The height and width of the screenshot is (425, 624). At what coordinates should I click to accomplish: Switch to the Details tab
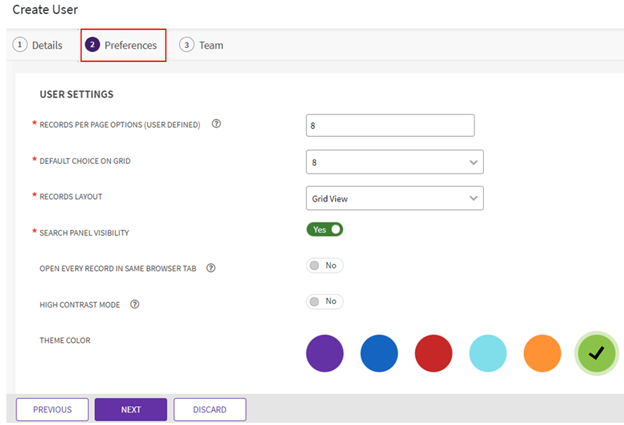click(37, 45)
